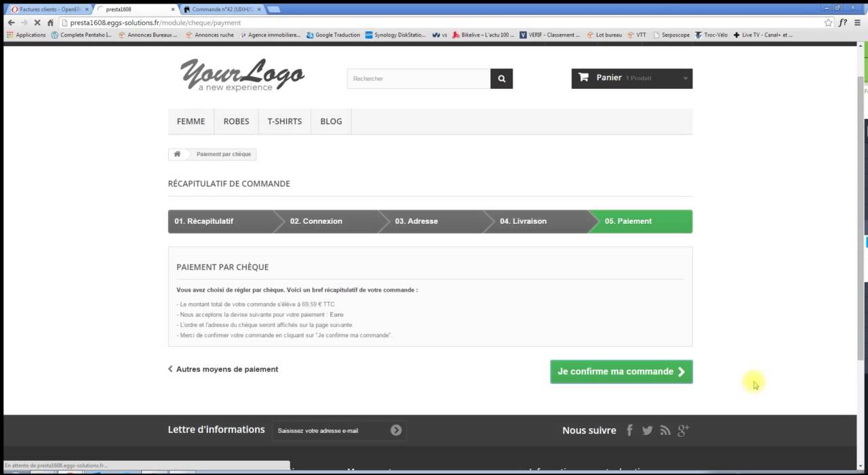Expand the Panier cart dropdown arrow
Image resolution: width=868 pixels, height=475 pixels.
685,79
